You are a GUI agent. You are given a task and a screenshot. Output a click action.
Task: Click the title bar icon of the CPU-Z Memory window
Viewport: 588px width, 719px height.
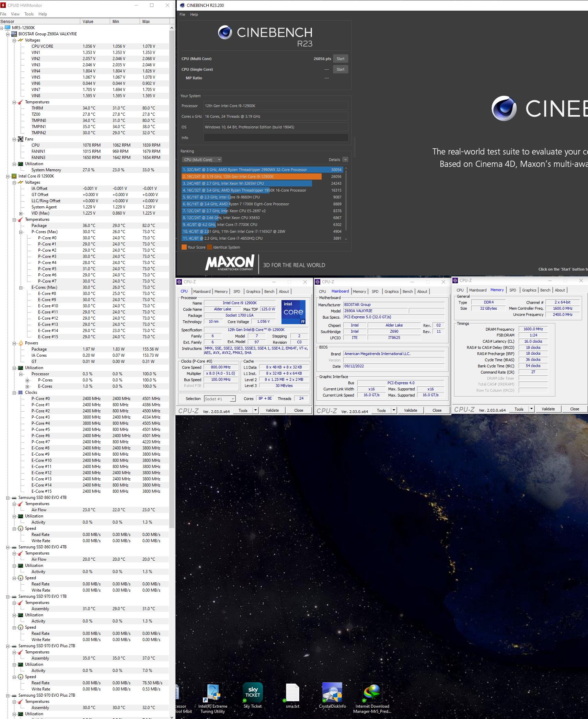click(456, 281)
